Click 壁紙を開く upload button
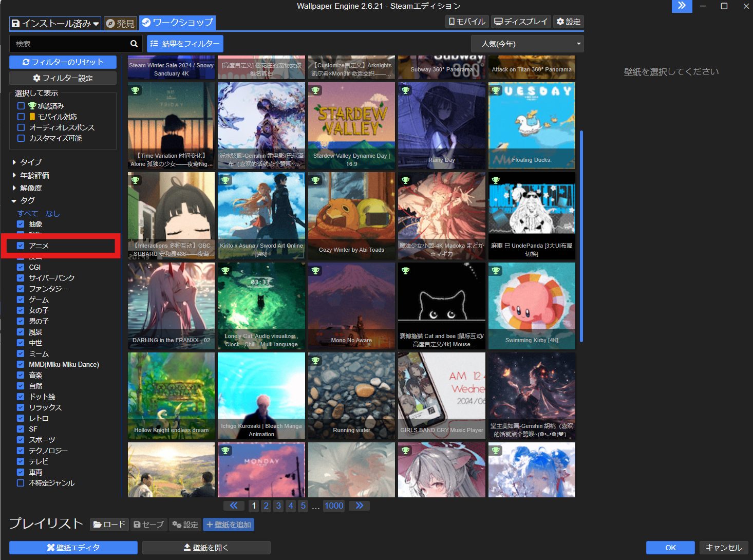Viewport: 753px width, 560px height. click(x=206, y=548)
